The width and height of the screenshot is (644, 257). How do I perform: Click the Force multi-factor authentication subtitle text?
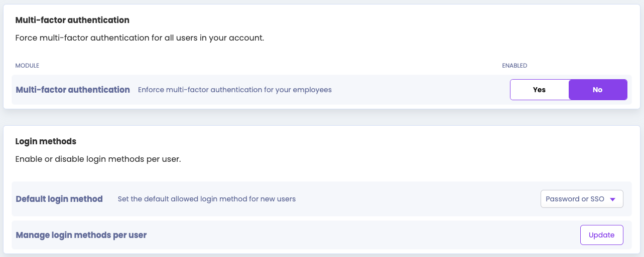pos(140,38)
